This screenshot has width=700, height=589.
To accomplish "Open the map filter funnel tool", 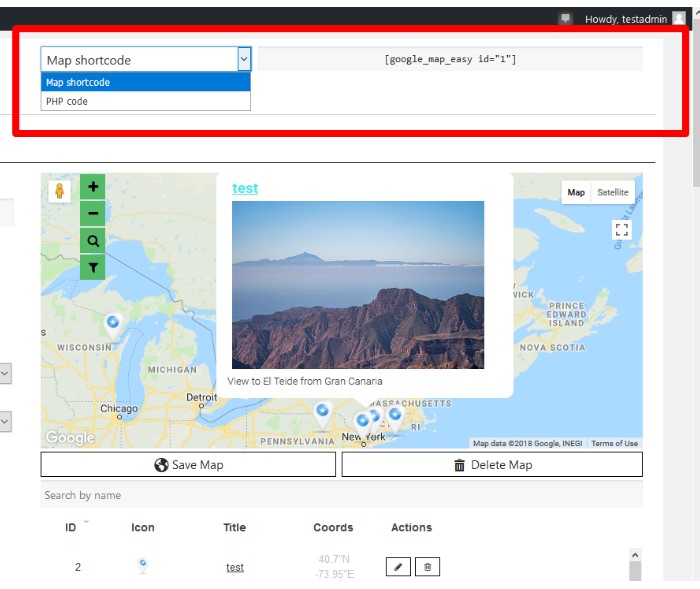I will coord(93,267).
